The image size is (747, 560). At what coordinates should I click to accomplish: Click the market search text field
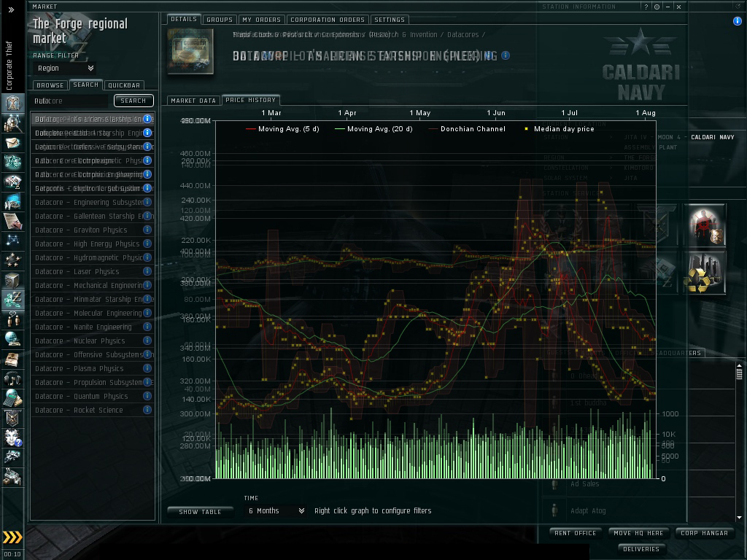click(71, 101)
